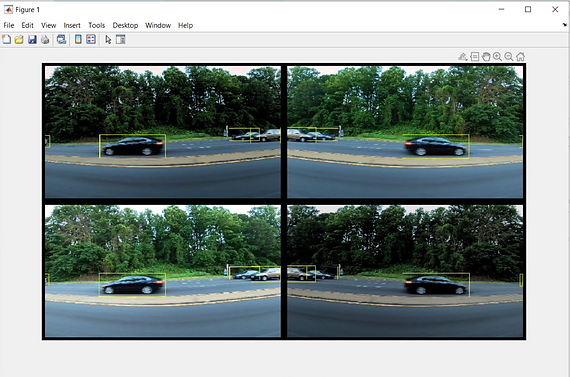Image resolution: width=570 pixels, height=377 pixels.
Task: Click the top-left detection image
Action: tap(163, 132)
